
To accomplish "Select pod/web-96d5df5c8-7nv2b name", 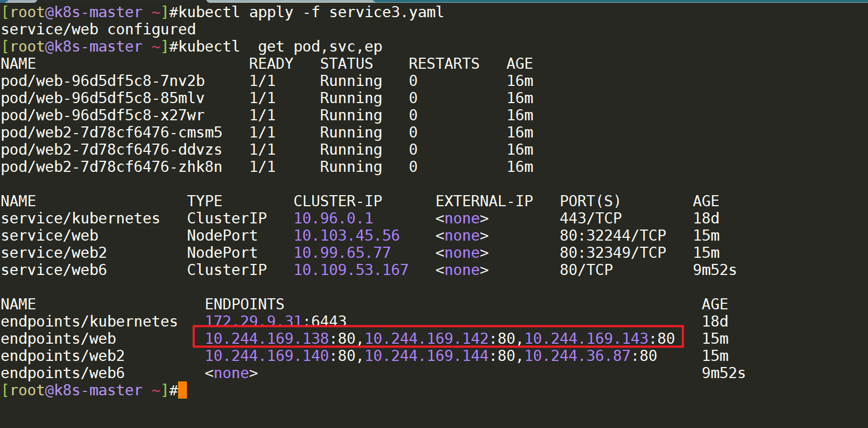I will 103,81.
